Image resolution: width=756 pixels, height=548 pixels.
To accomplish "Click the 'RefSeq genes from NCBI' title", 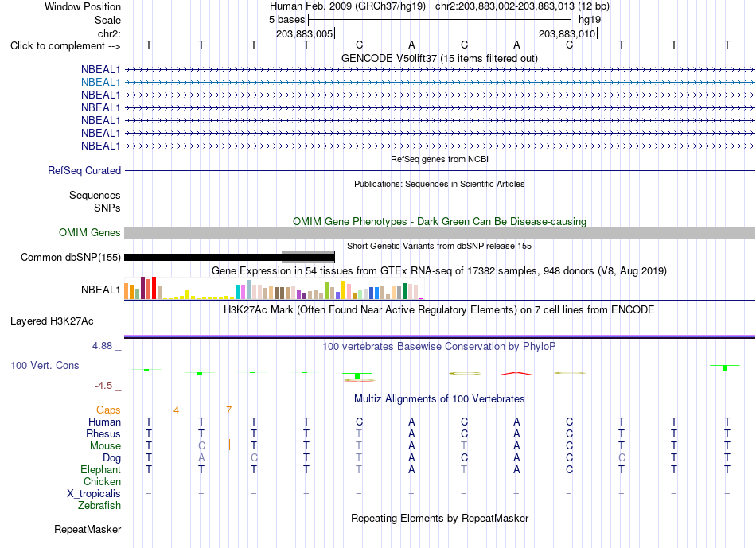I will coord(439,159).
